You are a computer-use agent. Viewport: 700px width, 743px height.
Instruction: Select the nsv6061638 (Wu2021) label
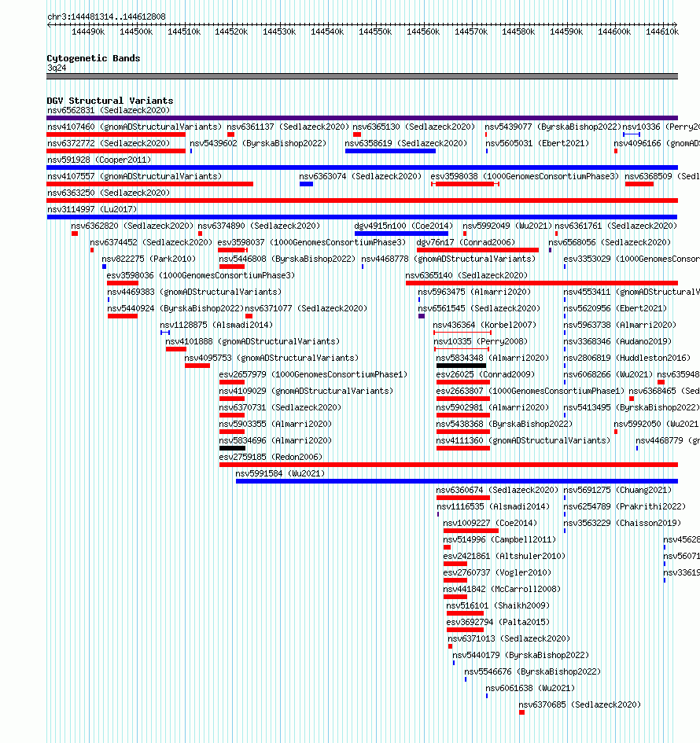coord(530,689)
